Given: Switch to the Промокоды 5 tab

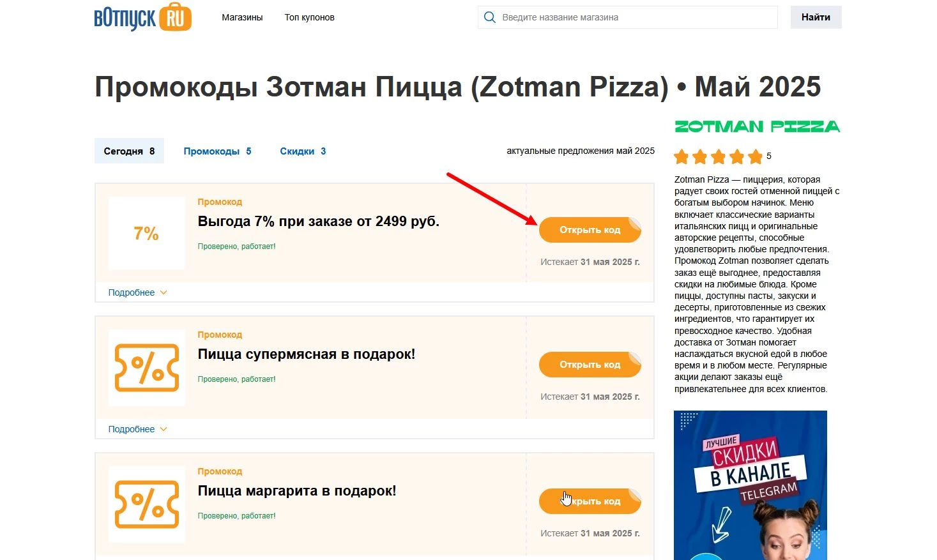Looking at the screenshot, I should (217, 151).
